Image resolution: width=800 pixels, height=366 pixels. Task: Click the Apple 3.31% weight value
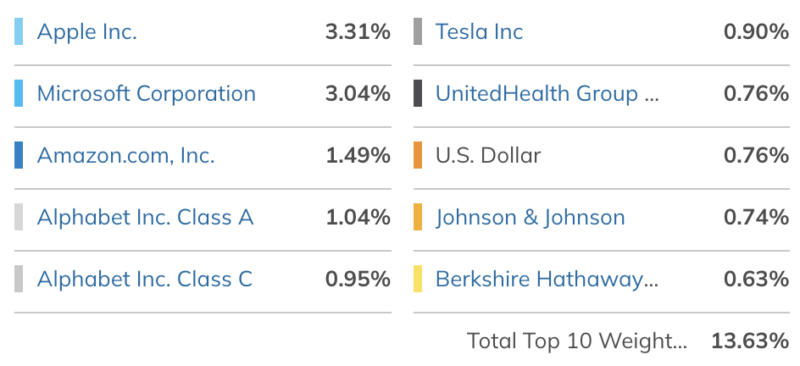point(358,32)
